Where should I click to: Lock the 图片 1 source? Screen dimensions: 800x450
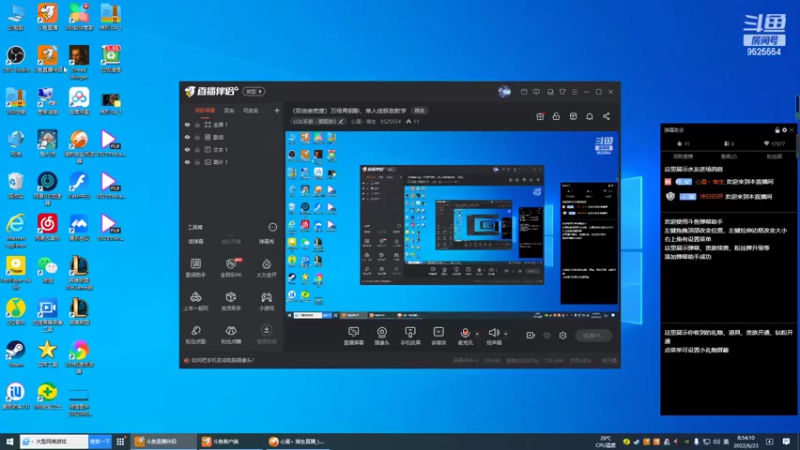click(x=197, y=162)
